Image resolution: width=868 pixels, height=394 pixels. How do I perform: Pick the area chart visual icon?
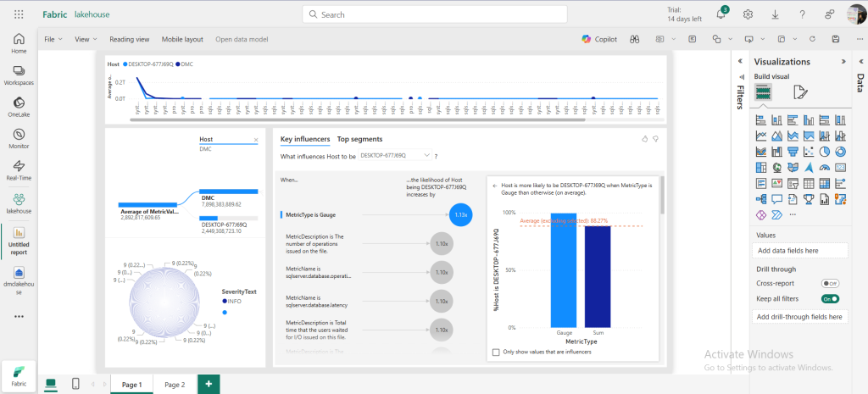pos(776,136)
